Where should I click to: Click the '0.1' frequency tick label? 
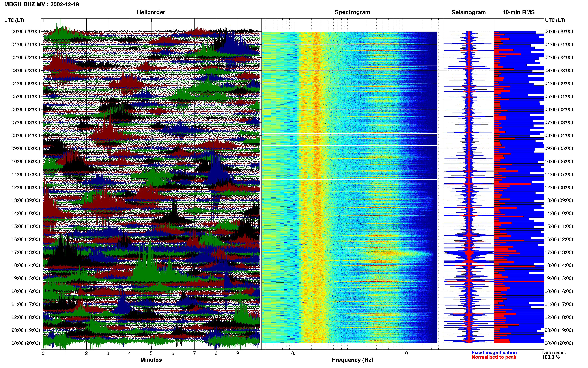(x=295, y=353)
